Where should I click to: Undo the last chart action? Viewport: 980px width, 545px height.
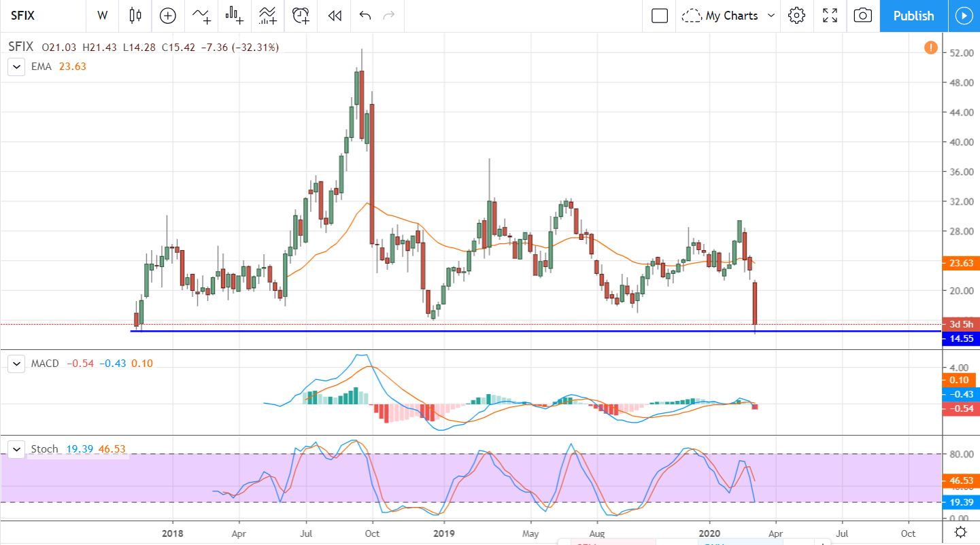point(365,16)
